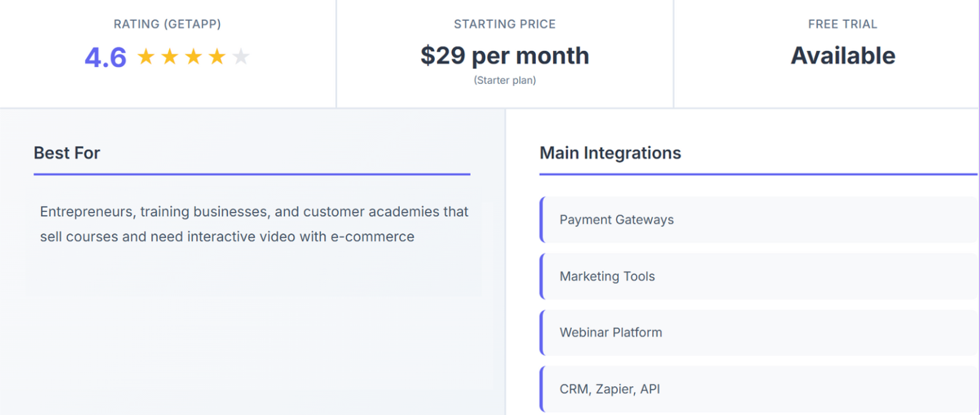Click the 4.6 rating number
This screenshot has height=415, width=980.
105,58
